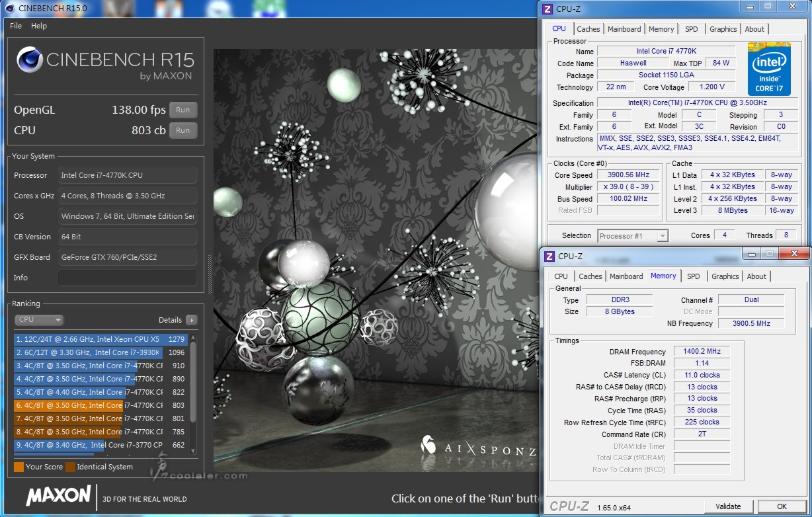Click the Validate button in CPU-Z
This screenshot has width=812, height=517.
(728, 506)
